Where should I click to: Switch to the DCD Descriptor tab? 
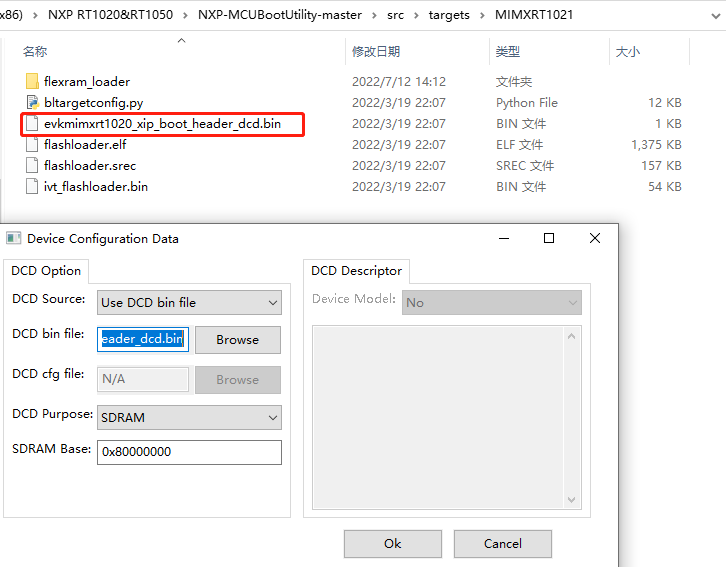point(356,271)
